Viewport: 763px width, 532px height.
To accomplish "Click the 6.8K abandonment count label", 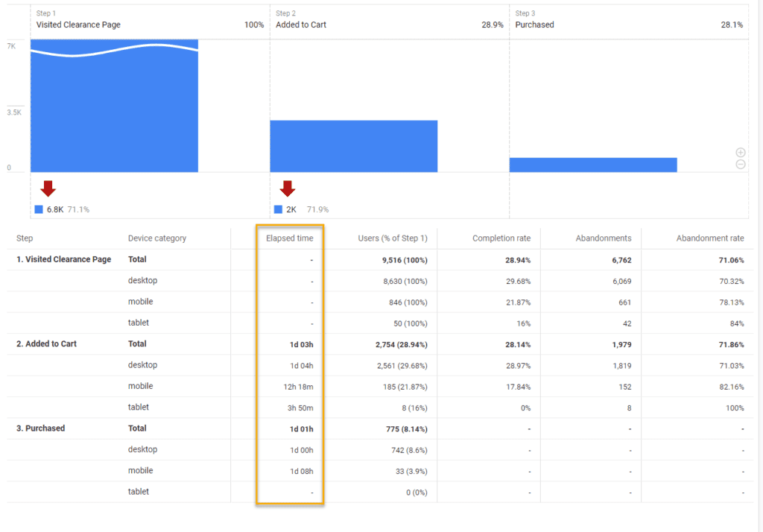I will pyautogui.click(x=55, y=209).
